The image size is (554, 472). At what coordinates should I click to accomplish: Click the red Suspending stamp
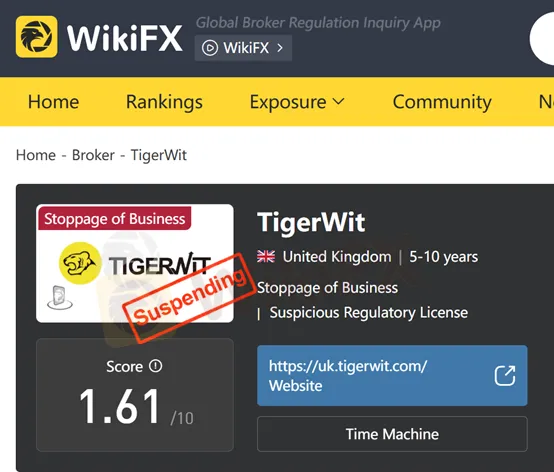(189, 298)
